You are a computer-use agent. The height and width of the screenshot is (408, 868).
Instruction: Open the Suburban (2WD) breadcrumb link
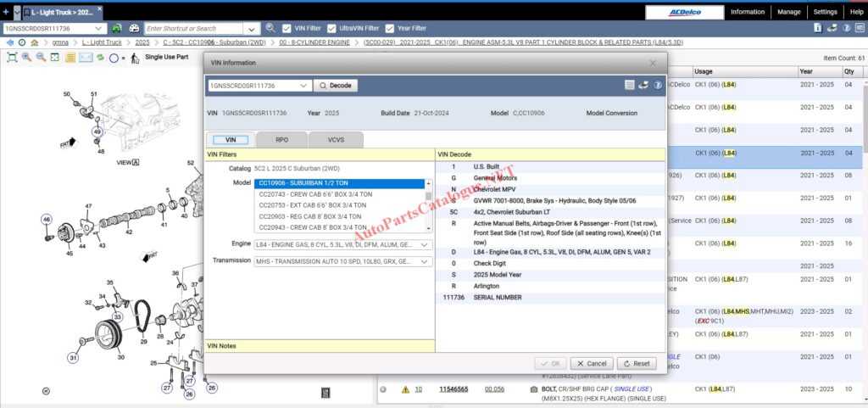point(214,42)
